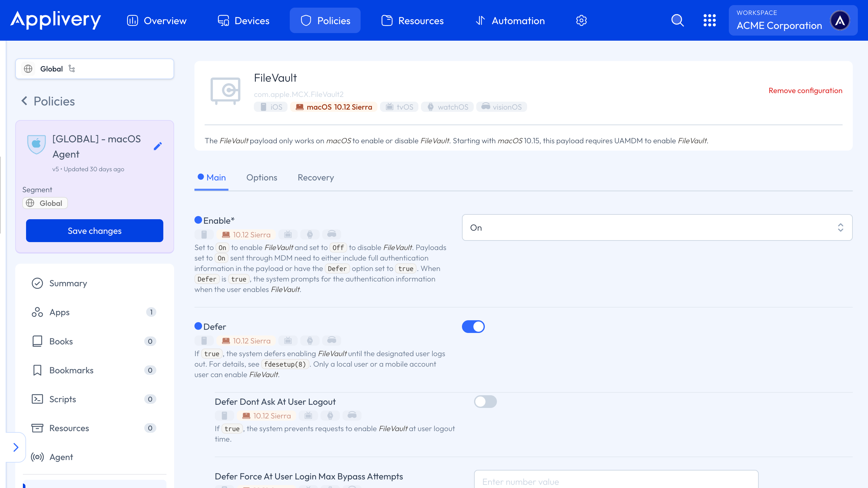868x488 pixels.
Task: Click the search magnifier icon
Action: pyautogui.click(x=677, y=20)
